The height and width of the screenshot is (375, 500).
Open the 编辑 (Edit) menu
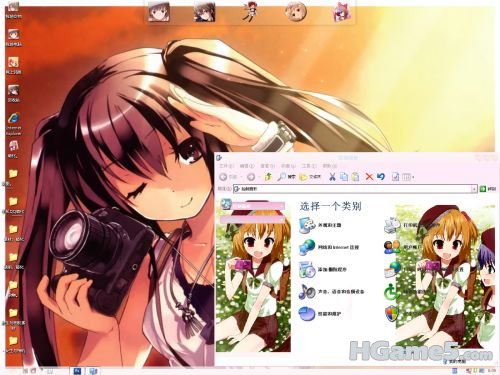(x=247, y=166)
